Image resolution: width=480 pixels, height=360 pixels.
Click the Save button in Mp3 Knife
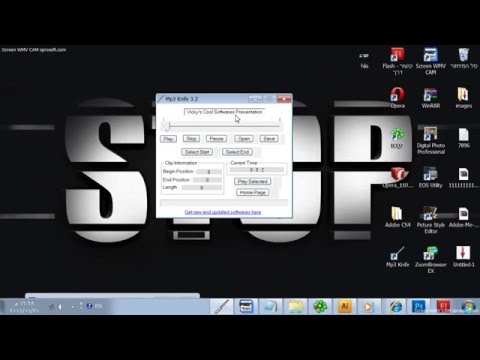tap(269, 139)
